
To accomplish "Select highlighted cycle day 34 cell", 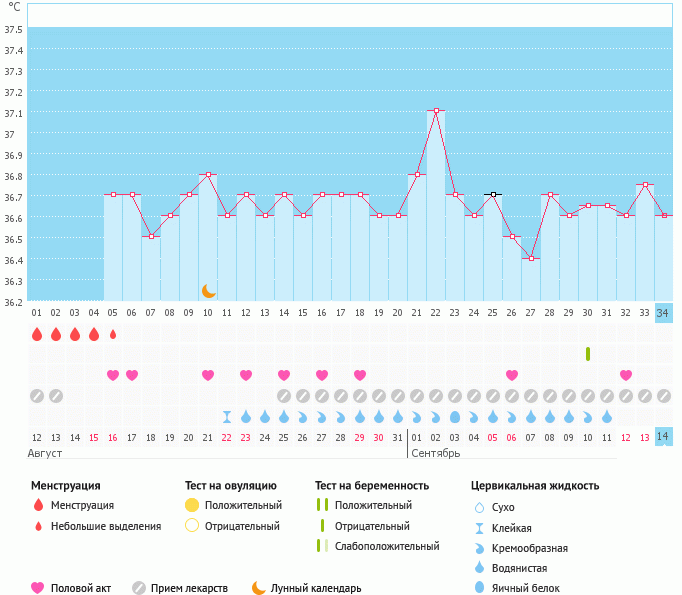I will coord(663,312).
